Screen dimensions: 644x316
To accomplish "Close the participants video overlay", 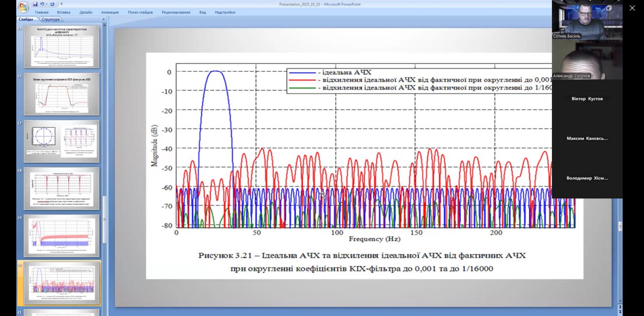I will (632, 8).
